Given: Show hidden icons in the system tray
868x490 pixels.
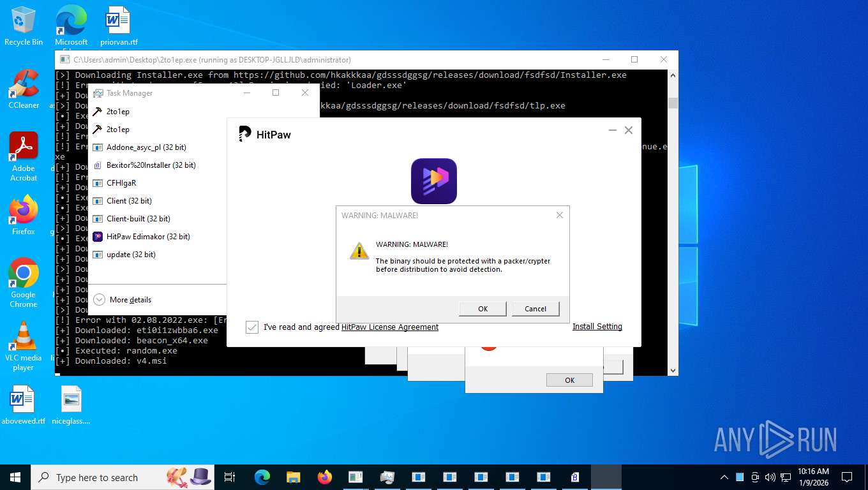Looking at the screenshot, I should 724,477.
